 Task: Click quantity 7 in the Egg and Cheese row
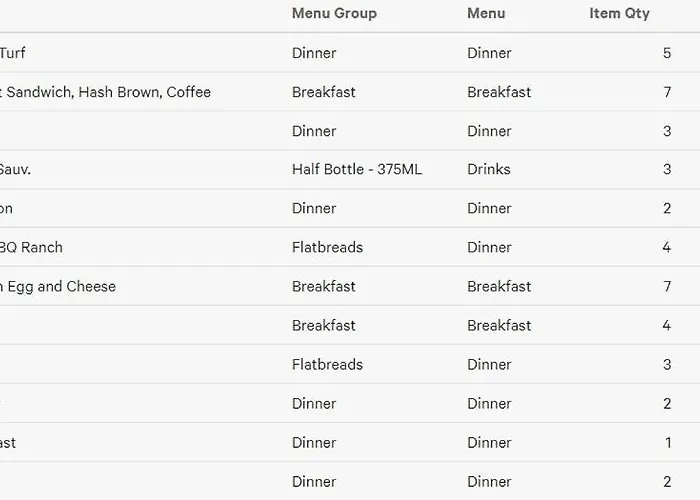[x=667, y=286]
